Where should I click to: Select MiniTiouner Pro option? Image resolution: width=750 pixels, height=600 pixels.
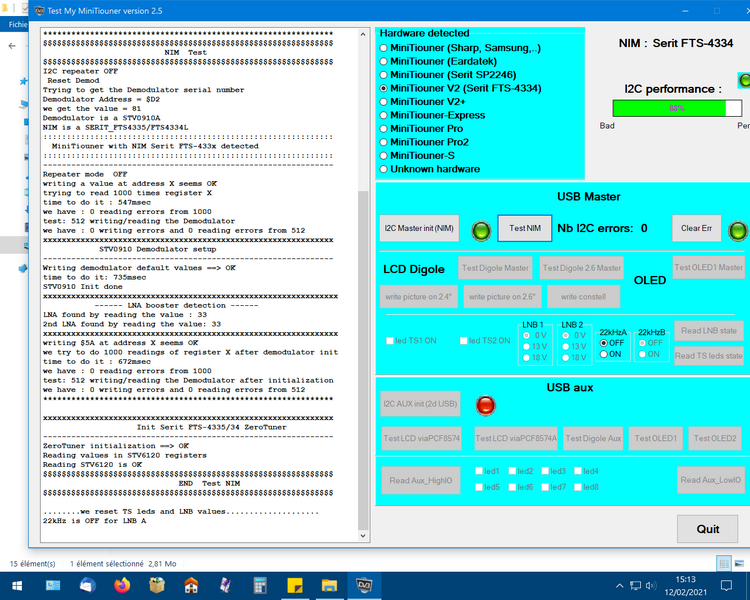pos(383,129)
